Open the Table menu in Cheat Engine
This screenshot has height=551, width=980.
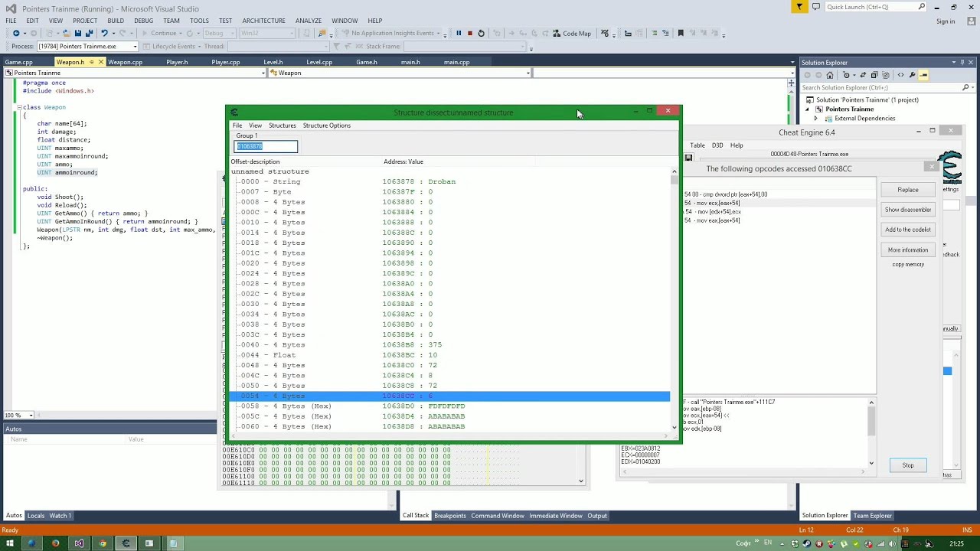[697, 145]
